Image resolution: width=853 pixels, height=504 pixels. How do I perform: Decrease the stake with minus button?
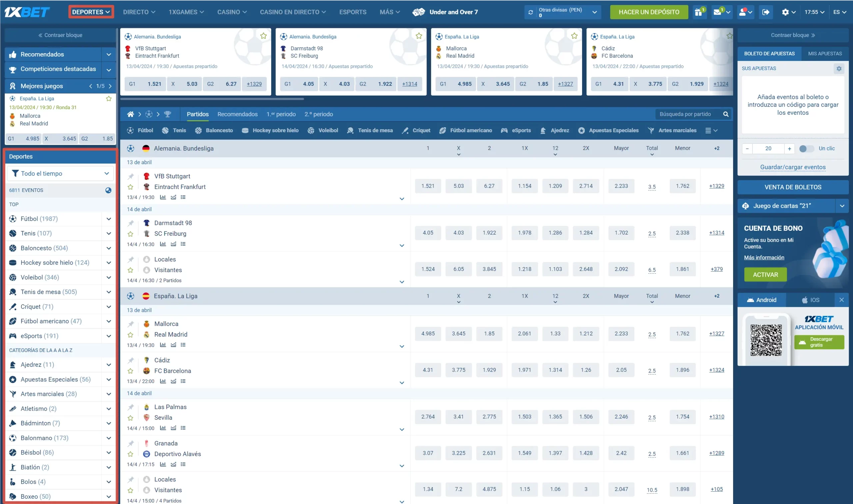click(x=747, y=148)
